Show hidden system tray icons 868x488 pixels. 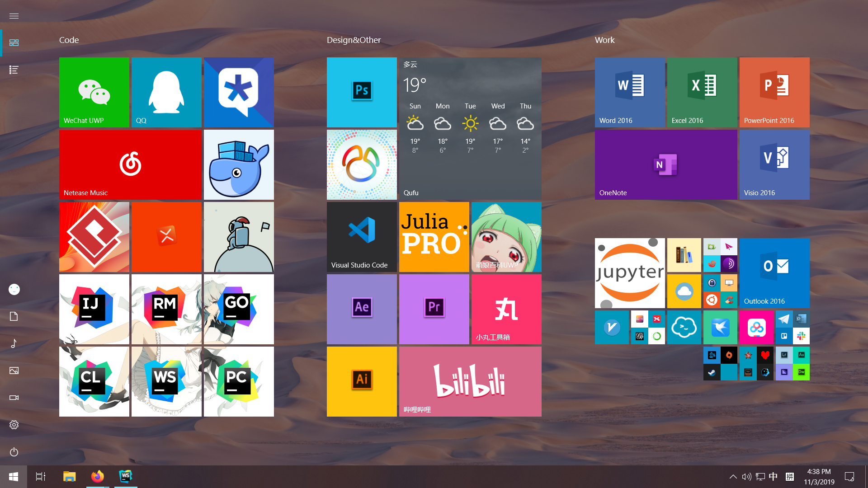click(x=733, y=477)
